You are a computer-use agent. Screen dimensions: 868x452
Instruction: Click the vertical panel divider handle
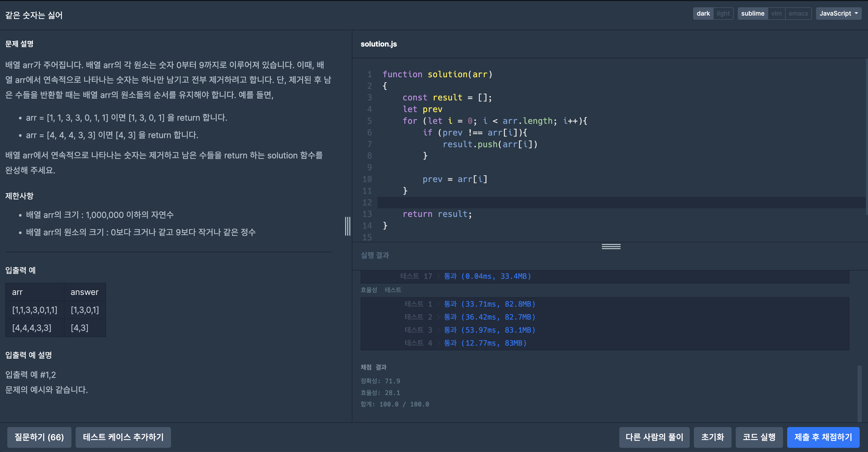(348, 226)
